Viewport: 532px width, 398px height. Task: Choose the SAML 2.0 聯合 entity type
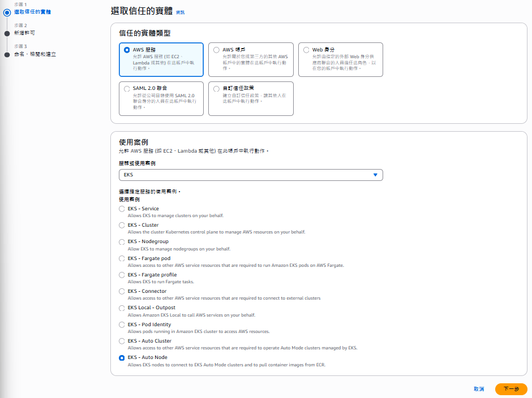(161, 98)
